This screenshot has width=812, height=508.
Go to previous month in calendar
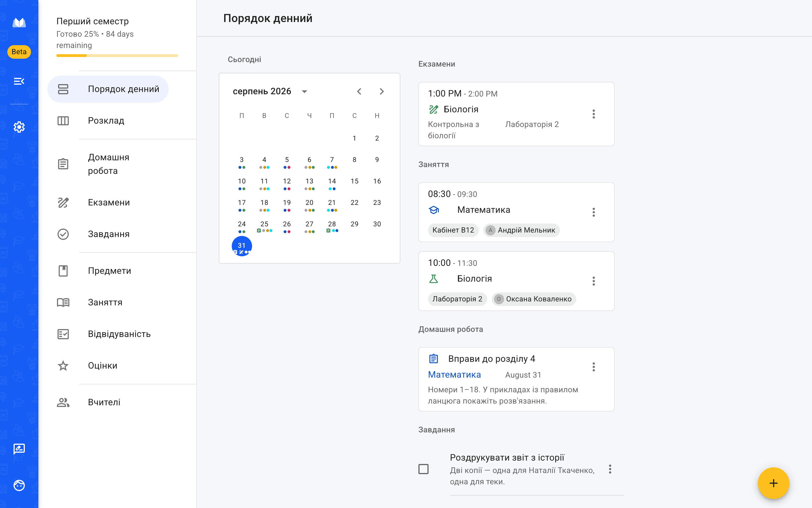point(359,91)
